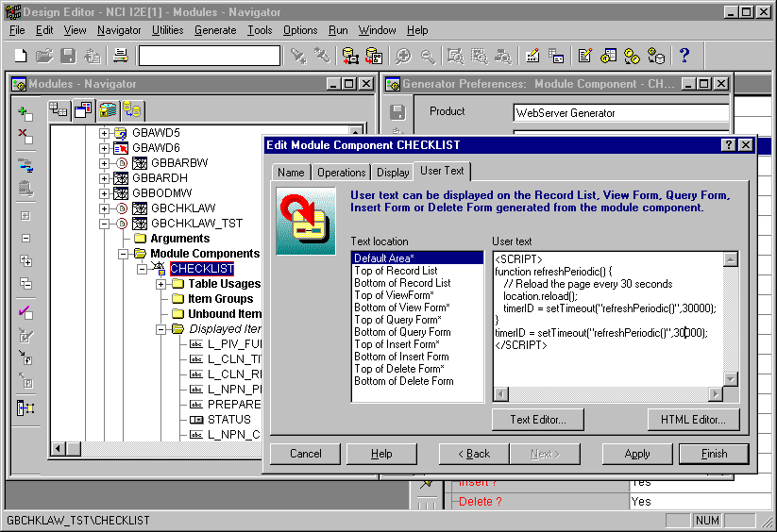Click the Create Object plus icon in navigator

pos(25,114)
